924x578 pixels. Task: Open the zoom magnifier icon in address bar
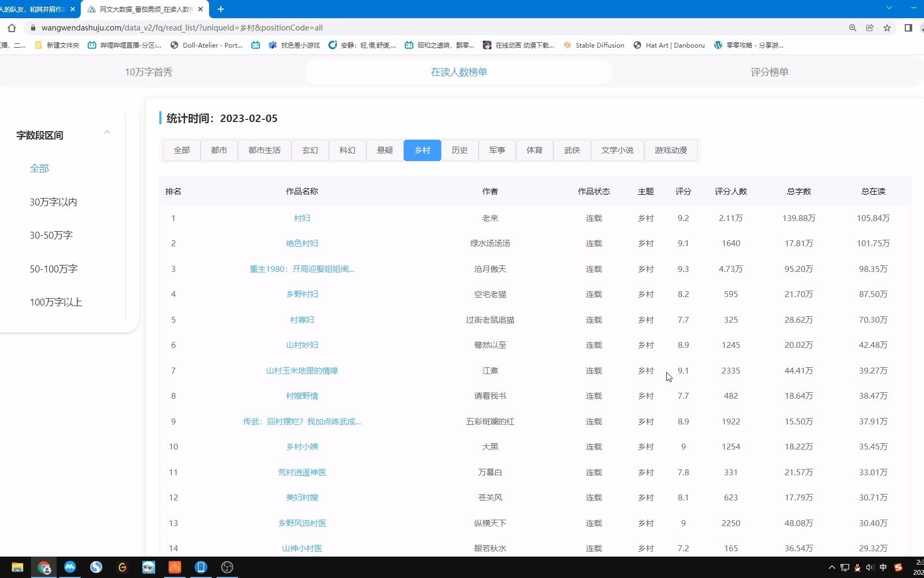[853, 28]
